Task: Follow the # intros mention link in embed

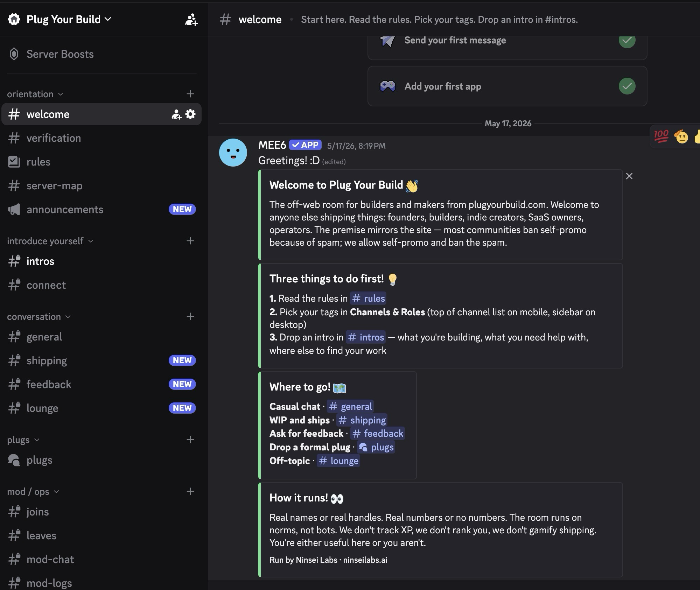Action: pos(365,337)
